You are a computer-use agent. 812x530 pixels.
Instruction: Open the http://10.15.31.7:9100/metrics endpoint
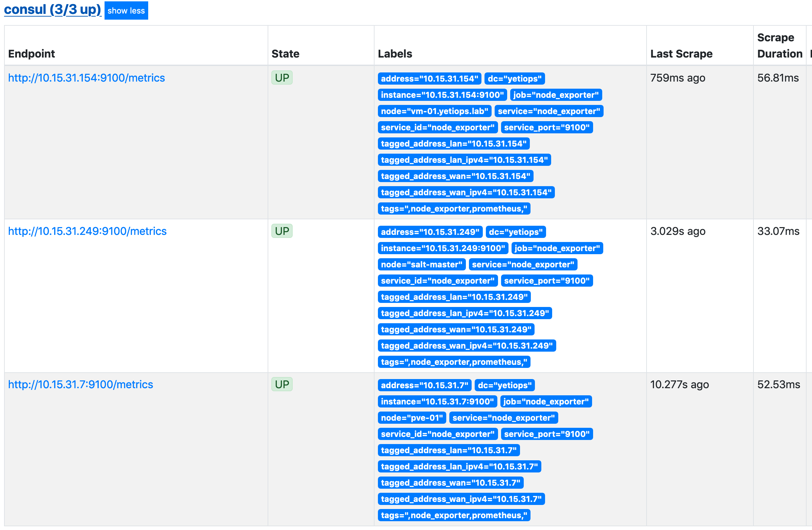[80, 384]
